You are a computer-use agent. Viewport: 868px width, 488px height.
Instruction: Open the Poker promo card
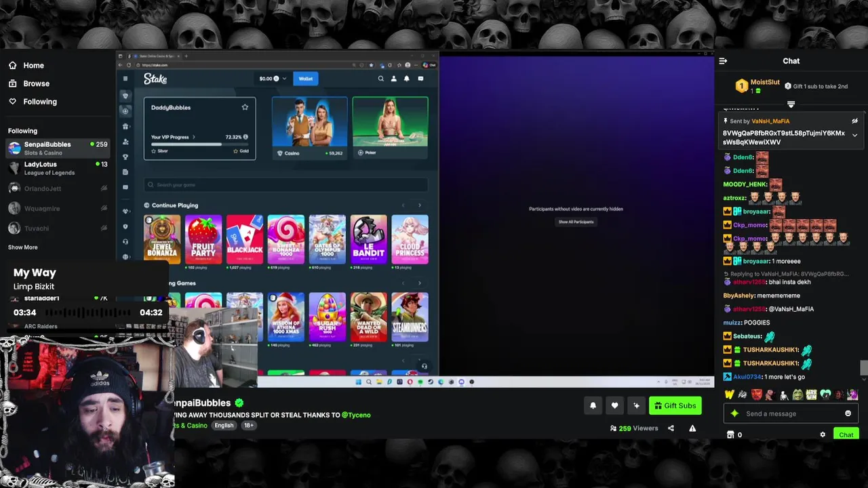click(390, 127)
